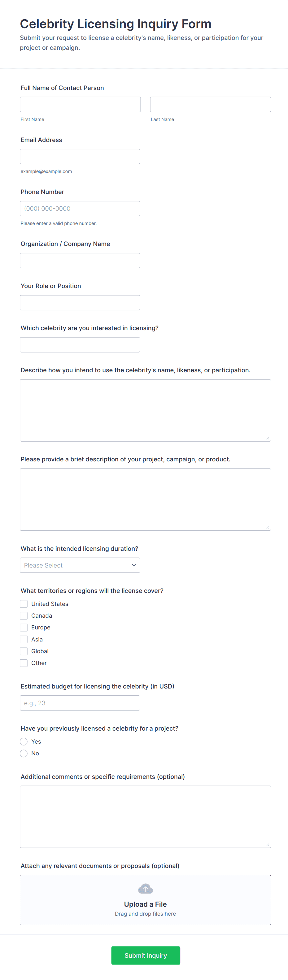Toggle the Other territory checkbox
Image resolution: width=288 pixels, height=980 pixels.
click(x=24, y=663)
